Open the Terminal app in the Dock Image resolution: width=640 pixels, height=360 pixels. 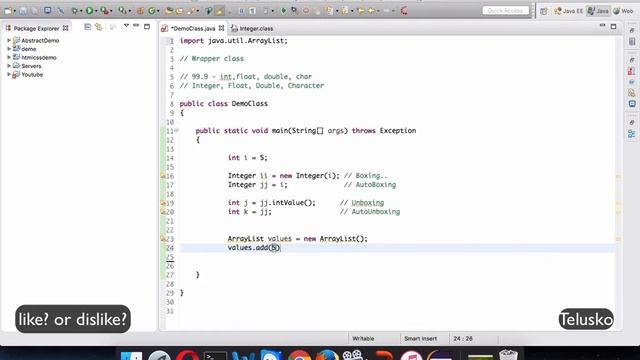215,355
